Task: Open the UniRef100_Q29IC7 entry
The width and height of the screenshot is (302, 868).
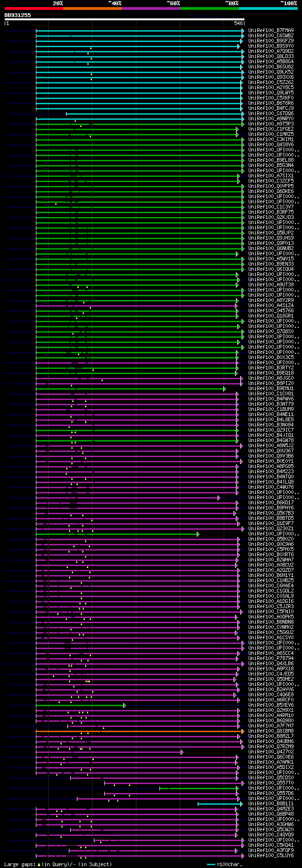Action: coord(271,430)
